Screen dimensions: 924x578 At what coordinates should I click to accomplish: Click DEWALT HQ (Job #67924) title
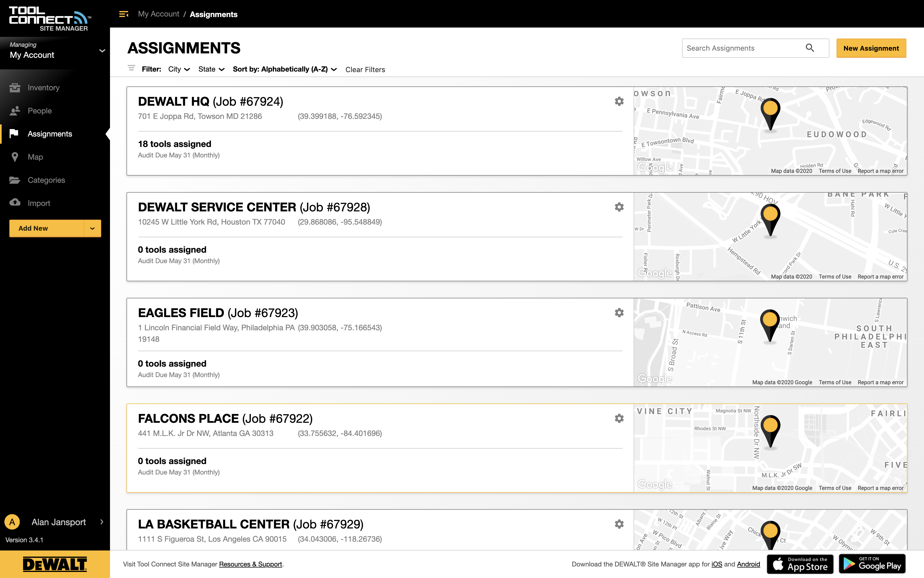(210, 102)
